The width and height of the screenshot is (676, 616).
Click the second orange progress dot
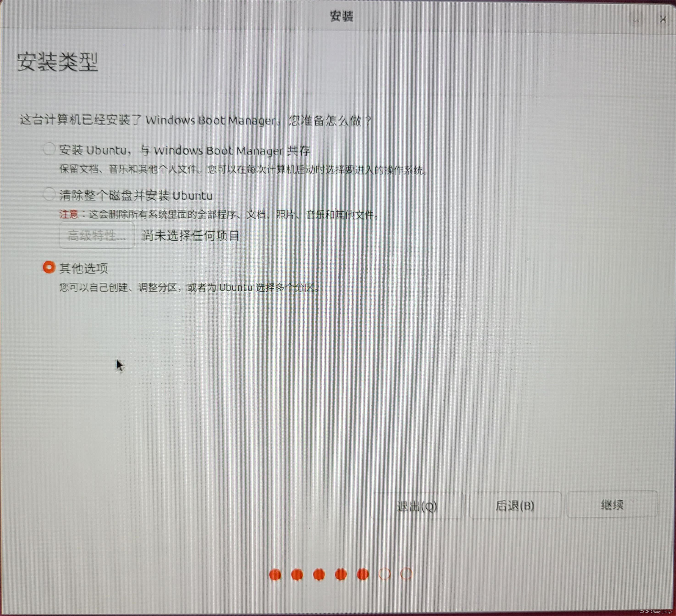[x=297, y=574]
